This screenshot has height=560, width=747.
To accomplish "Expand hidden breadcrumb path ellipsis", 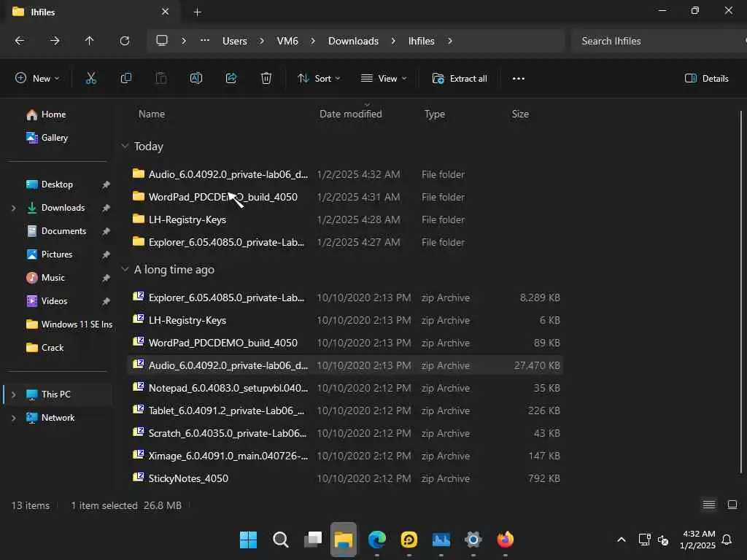I will point(205,41).
